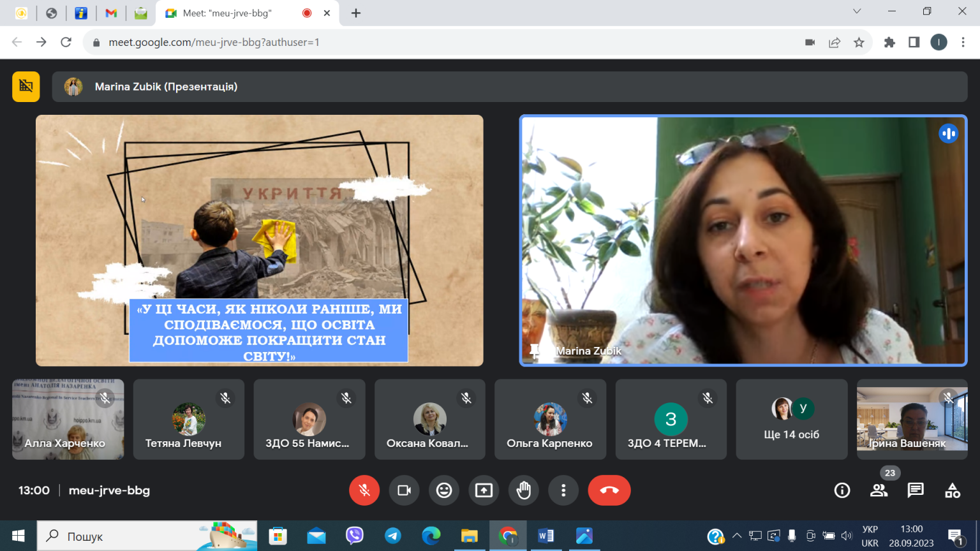980x551 pixels.
Task: Raise hand using the hand icon
Action: [x=524, y=490]
